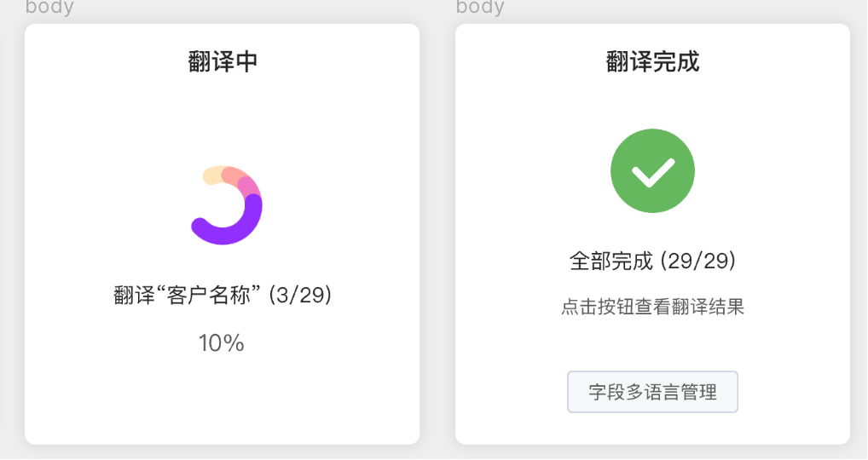Click the (3/29) progress counter
868x460 pixels.
point(300,296)
